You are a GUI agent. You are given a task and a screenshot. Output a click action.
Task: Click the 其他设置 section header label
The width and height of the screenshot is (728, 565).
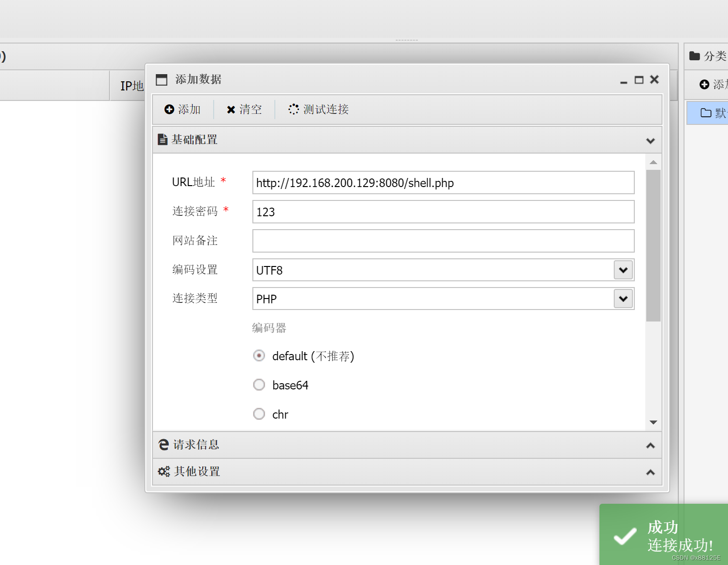pyautogui.click(x=197, y=472)
